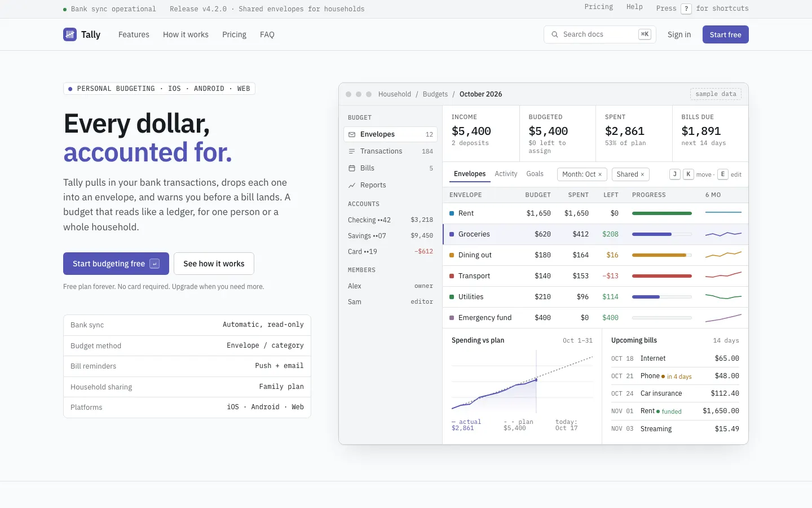Click the Tally logo icon
This screenshot has height=508, width=812.
point(70,34)
